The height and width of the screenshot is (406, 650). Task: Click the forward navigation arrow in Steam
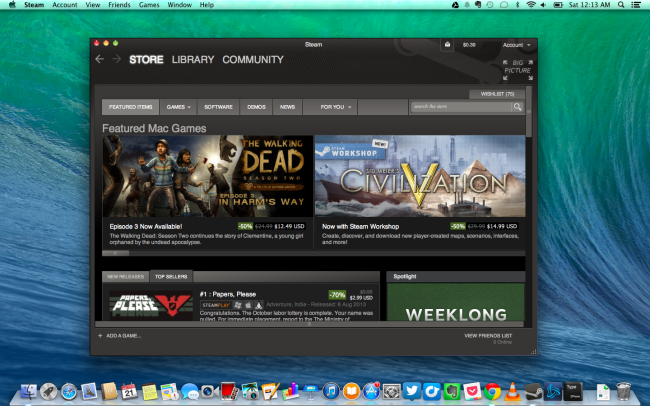[116, 59]
